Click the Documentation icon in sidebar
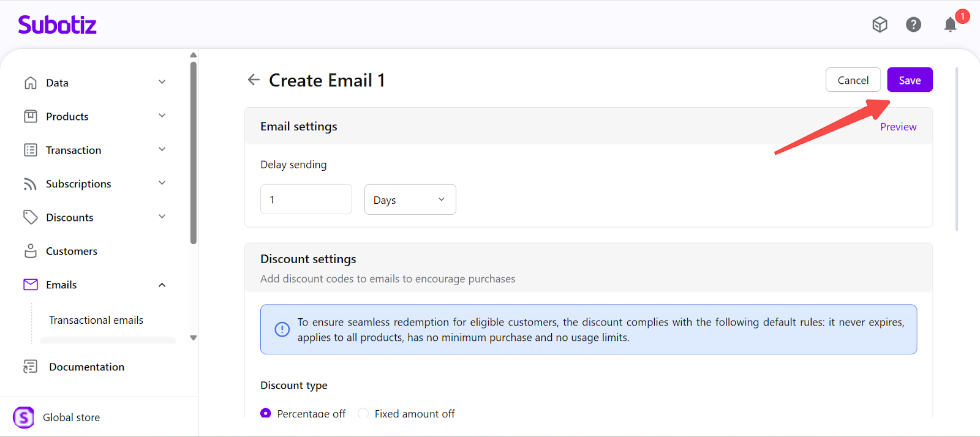980x437 pixels. pos(30,367)
